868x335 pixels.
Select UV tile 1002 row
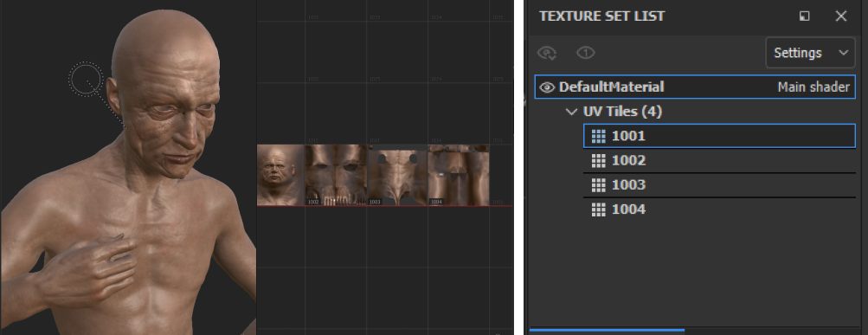(719, 161)
